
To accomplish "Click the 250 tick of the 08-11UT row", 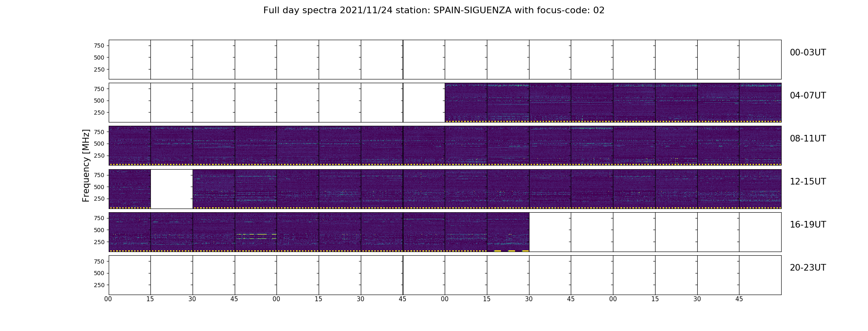I will tap(99, 156).
